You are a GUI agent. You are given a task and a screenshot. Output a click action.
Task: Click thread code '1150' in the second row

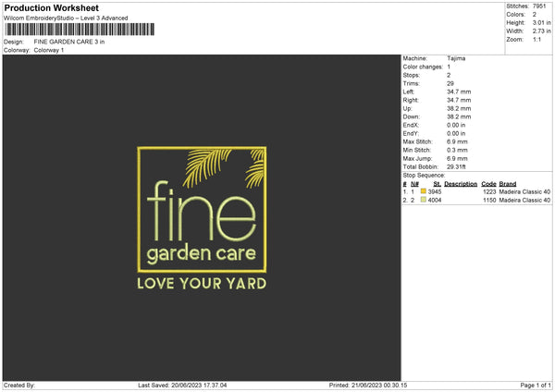pyautogui.click(x=489, y=201)
